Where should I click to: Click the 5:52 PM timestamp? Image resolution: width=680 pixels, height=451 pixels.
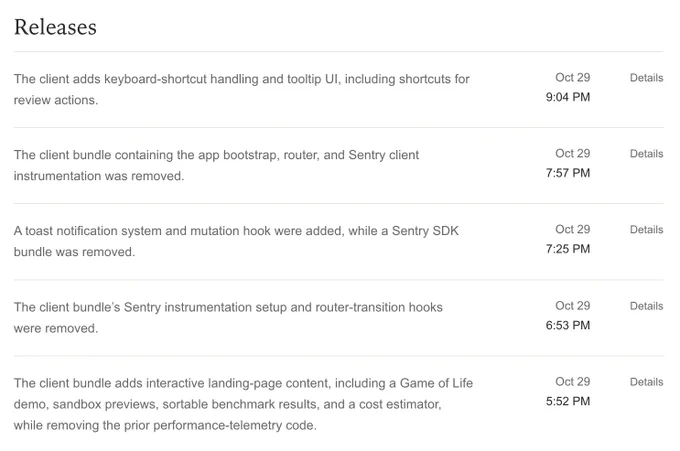tap(568, 401)
